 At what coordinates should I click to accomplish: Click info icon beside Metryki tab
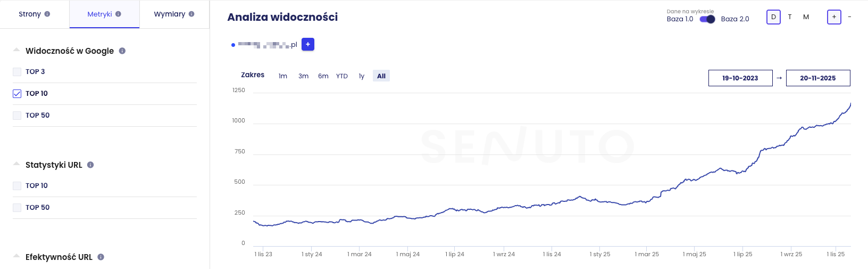tap(118, 14)
